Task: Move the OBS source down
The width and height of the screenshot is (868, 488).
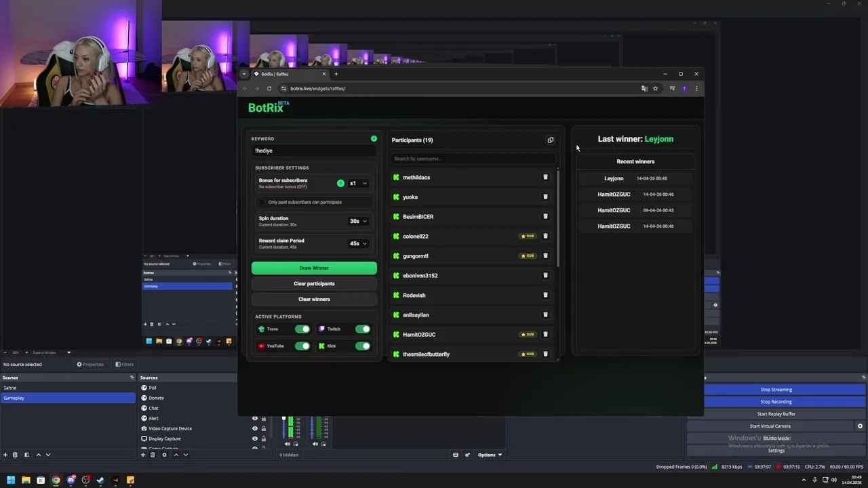Action: (x=186, y=455)
